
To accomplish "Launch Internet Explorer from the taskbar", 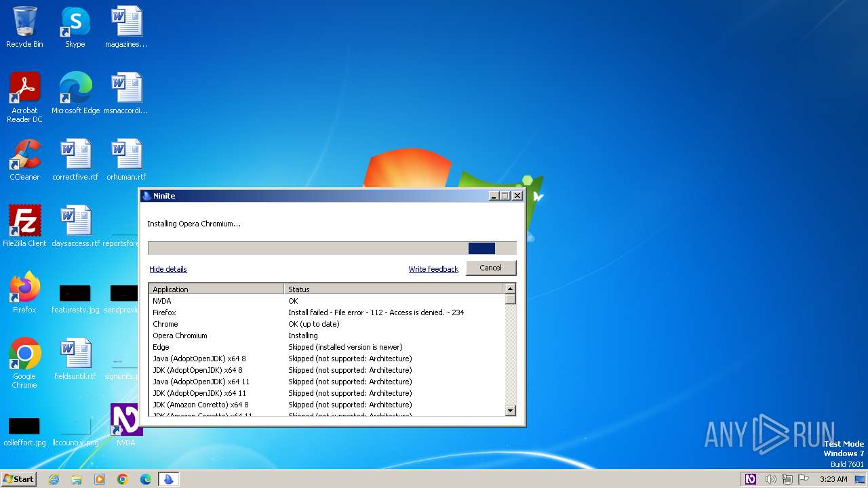I will [x=54, y=479].
